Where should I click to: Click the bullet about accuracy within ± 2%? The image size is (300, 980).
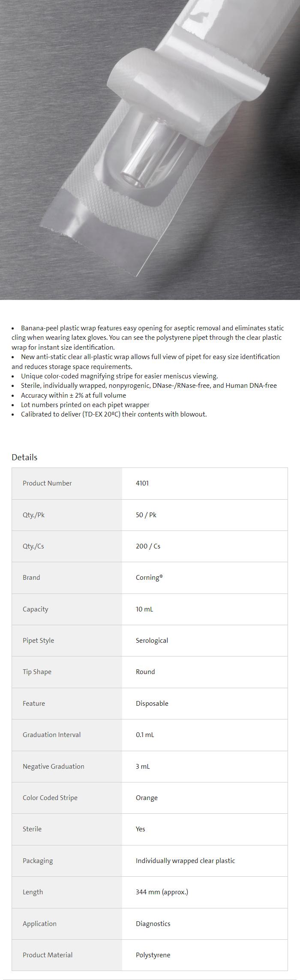click(x=73, y=395)
